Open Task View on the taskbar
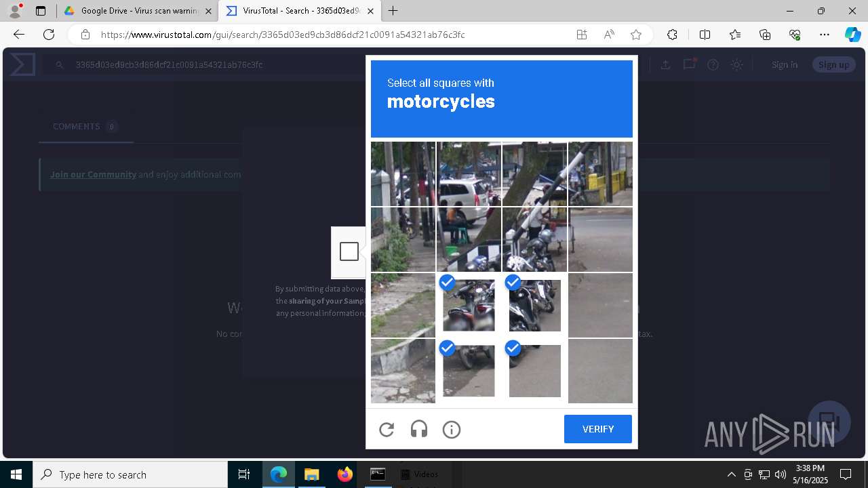Viewport: 868px width, 488px height. (244, 474)
